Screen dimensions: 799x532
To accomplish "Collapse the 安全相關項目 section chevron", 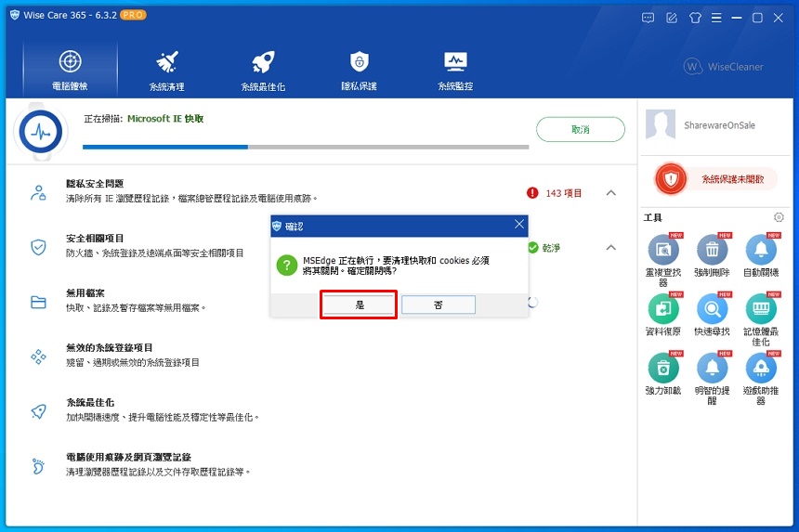I will 611,247.
